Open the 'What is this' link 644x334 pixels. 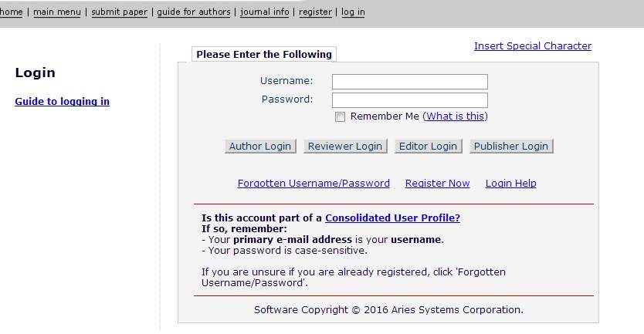tap(455, 116)
